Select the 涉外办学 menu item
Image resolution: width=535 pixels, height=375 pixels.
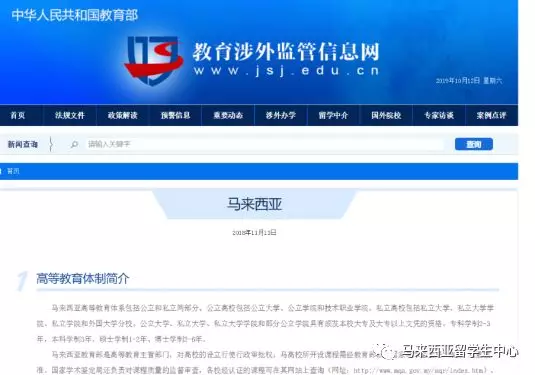281,116
